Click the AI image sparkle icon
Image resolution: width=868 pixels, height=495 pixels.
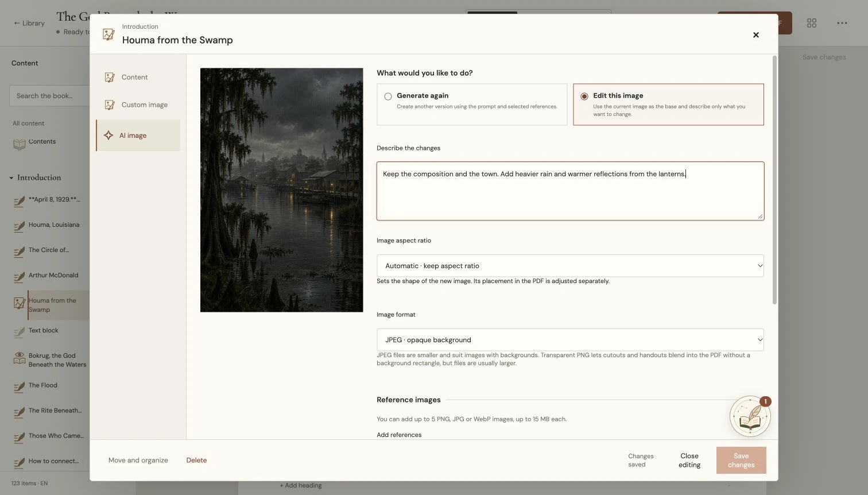[x=108, y=136]
